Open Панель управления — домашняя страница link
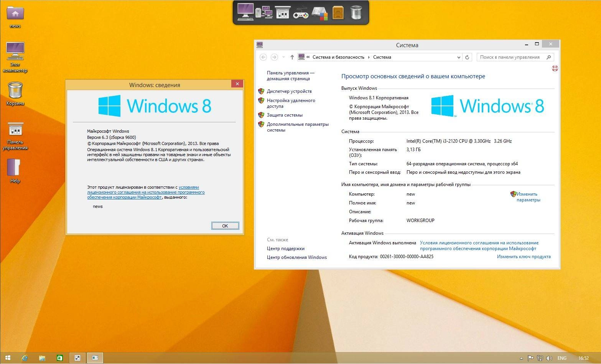Image resolution: width=601 pixels, height=364 pixels. point(291,76)
